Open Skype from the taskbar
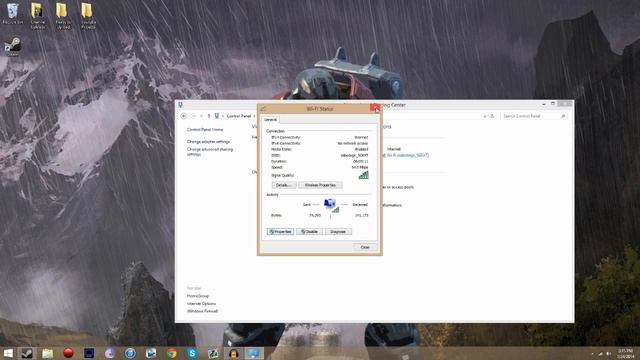640x360 pixels. pyautogui.click(x=192, y=353)
